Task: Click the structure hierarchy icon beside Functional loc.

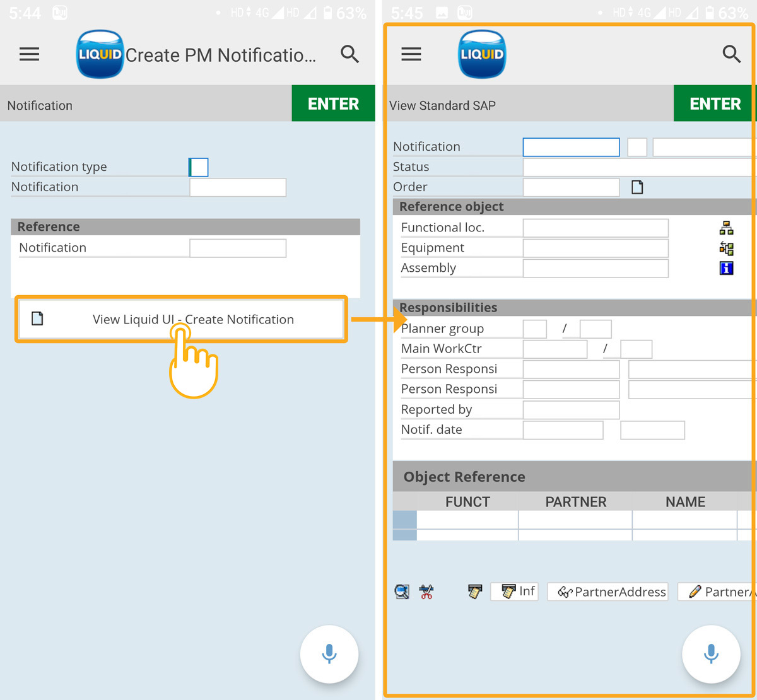Action: coord(726,228)
